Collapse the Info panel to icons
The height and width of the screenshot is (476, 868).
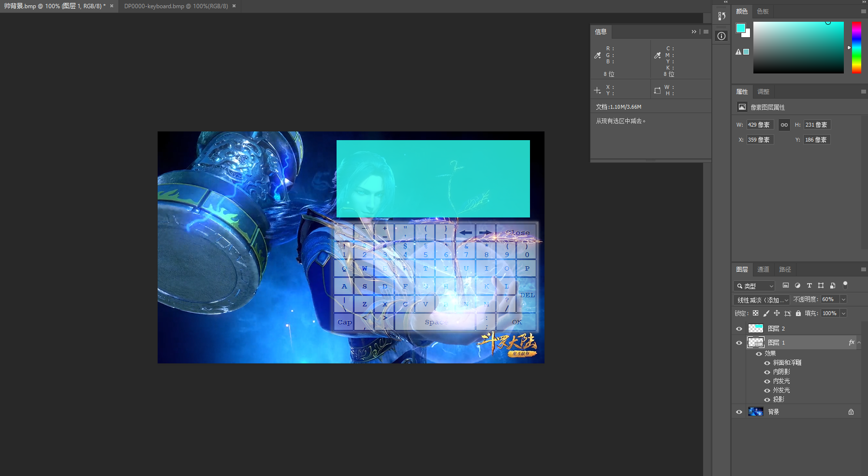coord(694,31)
